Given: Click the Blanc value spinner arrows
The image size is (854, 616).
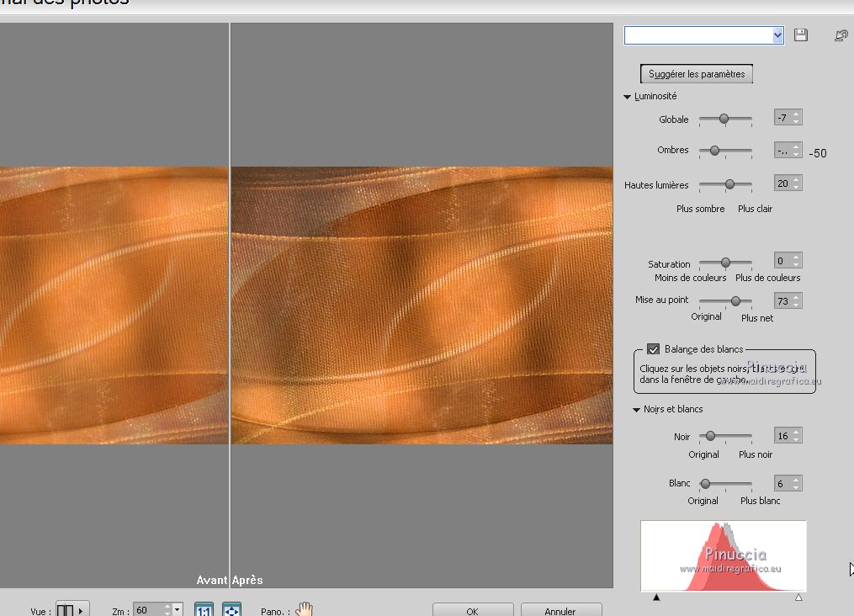Looking at the screenshot, I should pyautogui.click(x=797, y=483).
